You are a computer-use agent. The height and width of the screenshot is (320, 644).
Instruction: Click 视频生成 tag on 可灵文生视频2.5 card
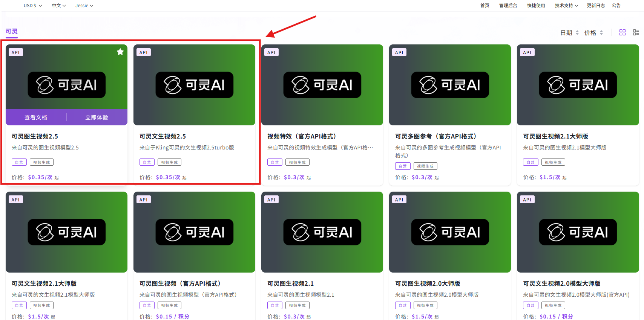pyautogui.click(x=169, y=162)
